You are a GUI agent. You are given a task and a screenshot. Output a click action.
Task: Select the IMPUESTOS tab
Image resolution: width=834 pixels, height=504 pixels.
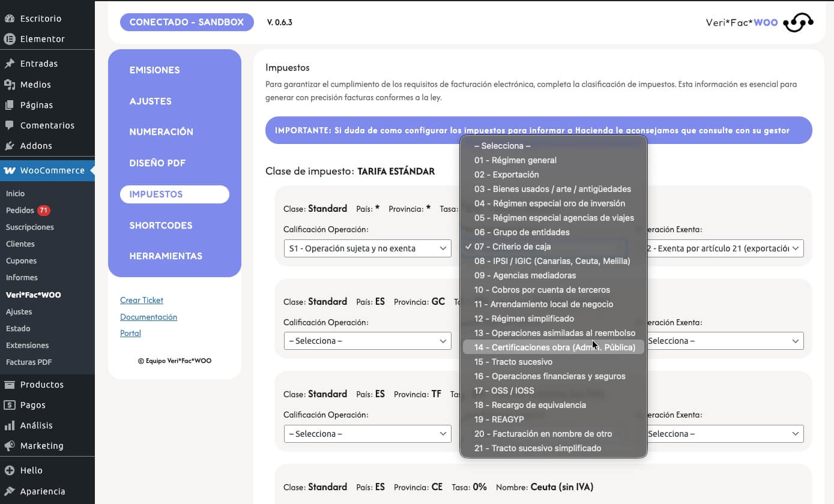pos(175,194)
